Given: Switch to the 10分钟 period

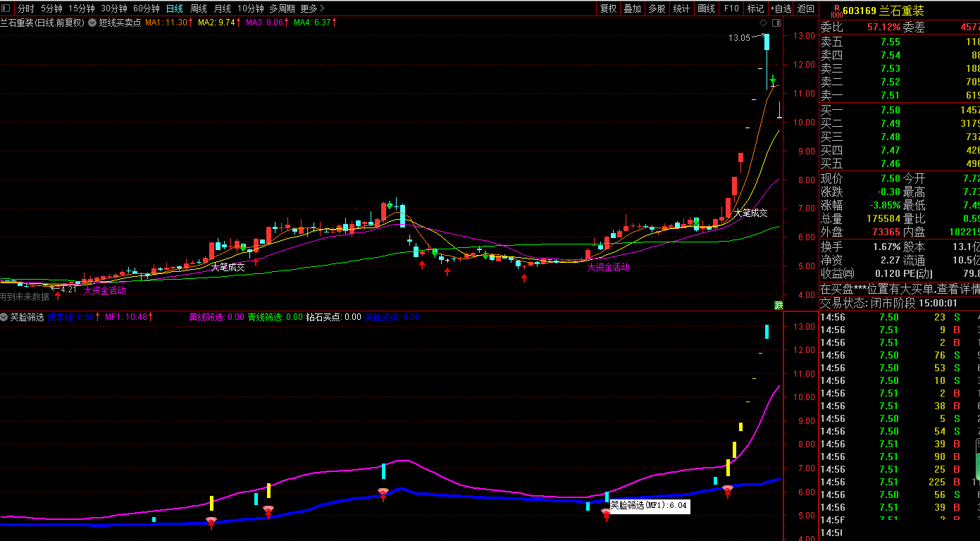Looking at the screenshot, I should [250, 8].
